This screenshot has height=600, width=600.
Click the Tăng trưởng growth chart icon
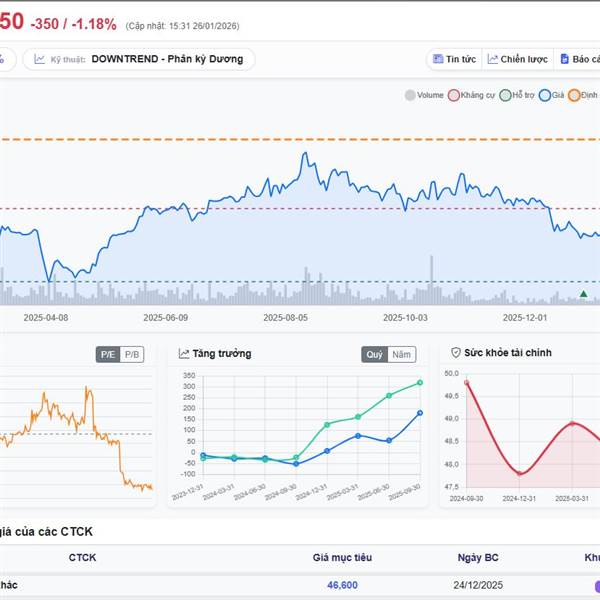tap(184, 353)
